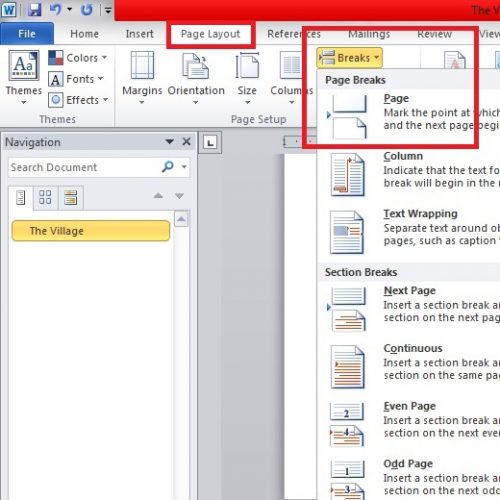Open the theme Colors dropdown

coord(78,58)
